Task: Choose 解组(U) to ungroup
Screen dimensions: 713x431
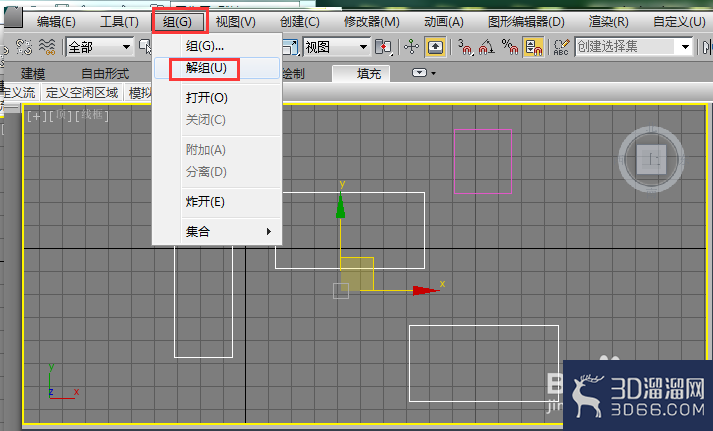Action: [x=216, y=68]
